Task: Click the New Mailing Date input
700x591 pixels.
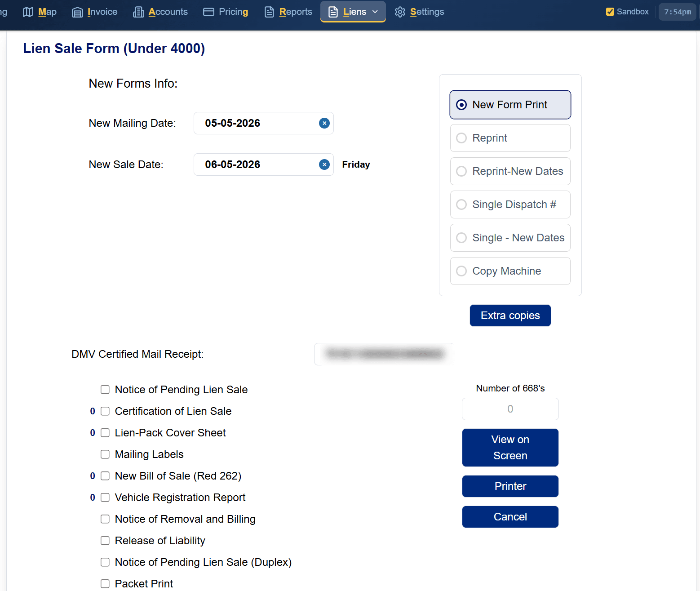Action: click(x=264, y=123)
